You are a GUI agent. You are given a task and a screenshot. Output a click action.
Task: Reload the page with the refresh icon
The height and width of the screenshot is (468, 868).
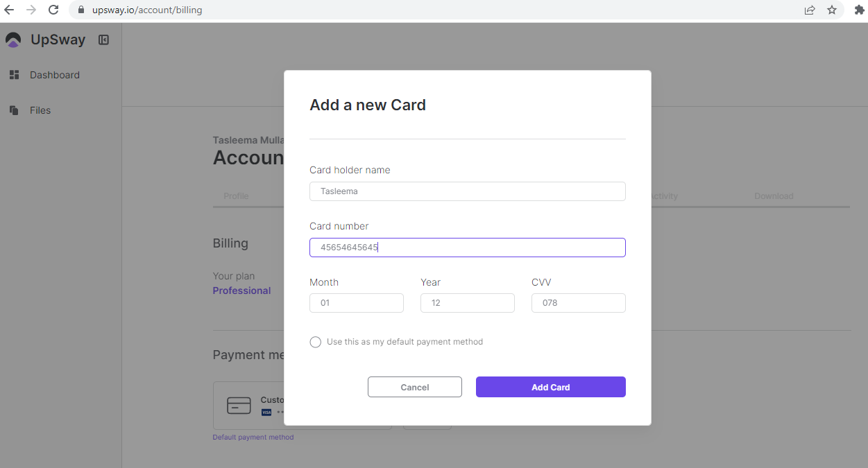click(53, 10)
